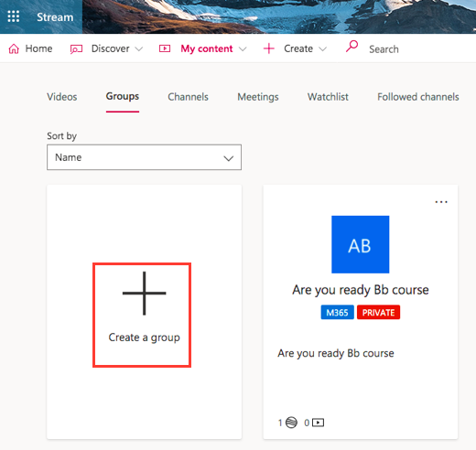Click the blue AB group thumbnail
The height and width of the screenshot is (450, 476).
361,244
